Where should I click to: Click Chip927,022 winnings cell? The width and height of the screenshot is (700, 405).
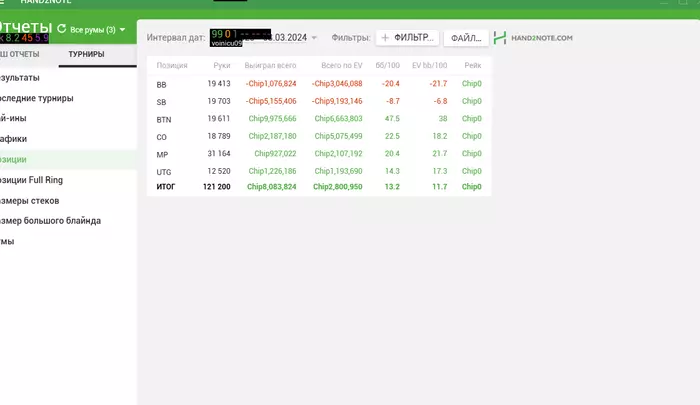(x=275, y=154)
